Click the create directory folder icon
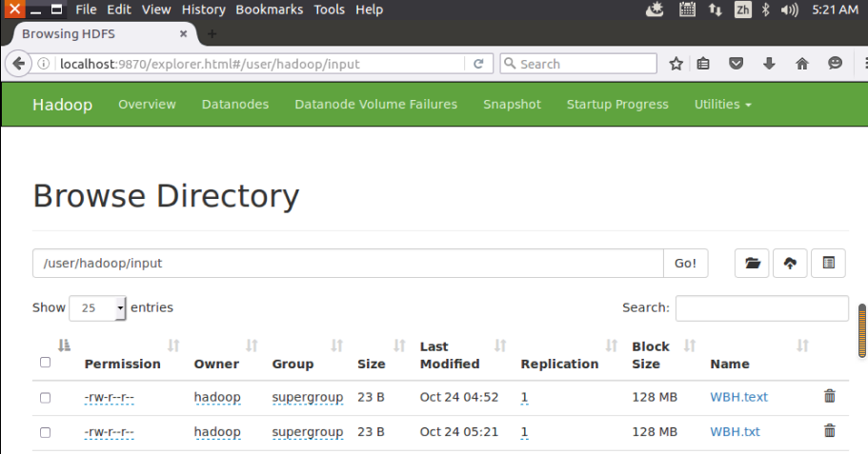 click(x=753, y=264)
